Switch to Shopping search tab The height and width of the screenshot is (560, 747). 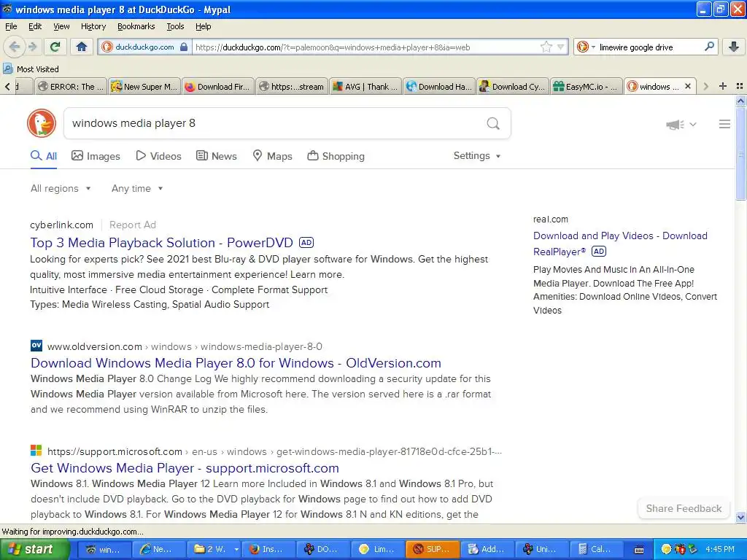point(336,156)
